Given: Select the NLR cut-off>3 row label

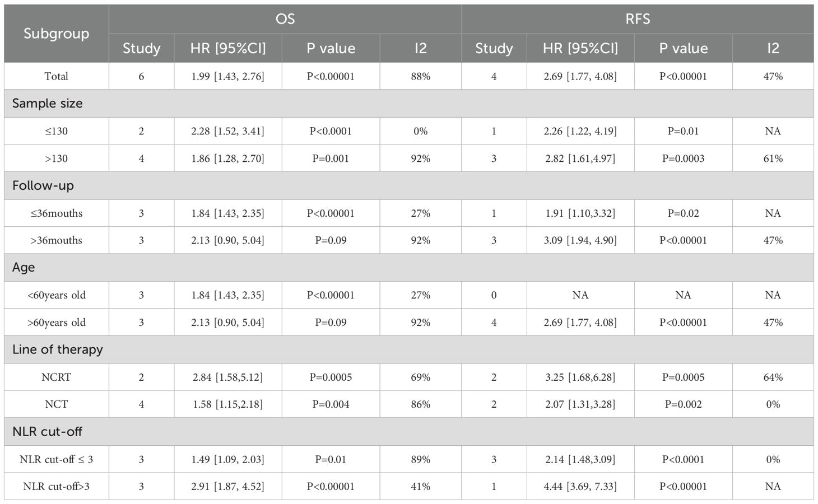Looking at the screenshot, I should pos(56,487).
